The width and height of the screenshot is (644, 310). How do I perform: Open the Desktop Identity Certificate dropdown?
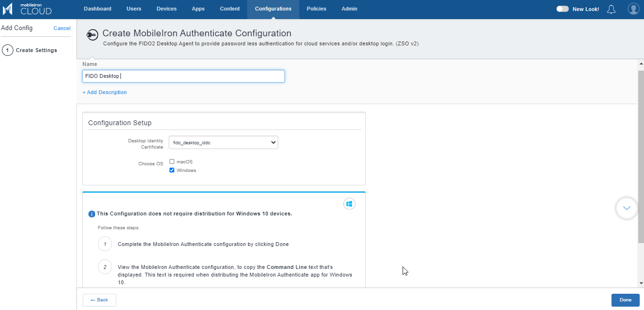224,142
